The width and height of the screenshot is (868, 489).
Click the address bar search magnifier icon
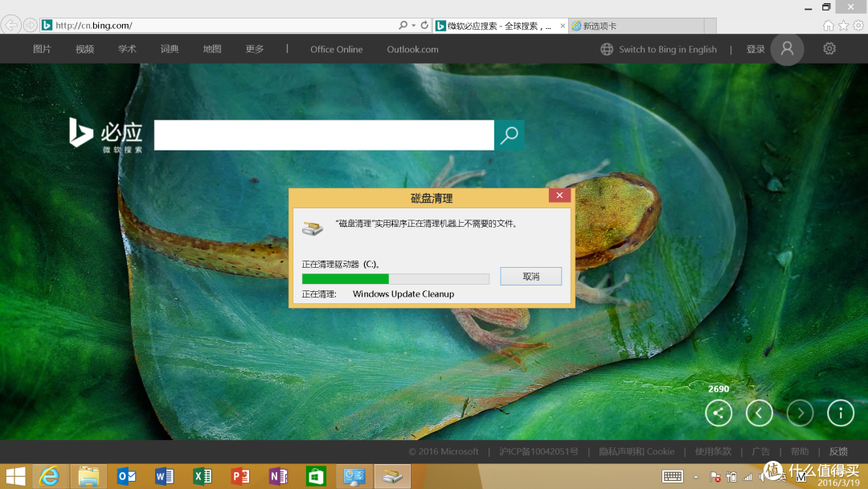[x=403, y=25]
